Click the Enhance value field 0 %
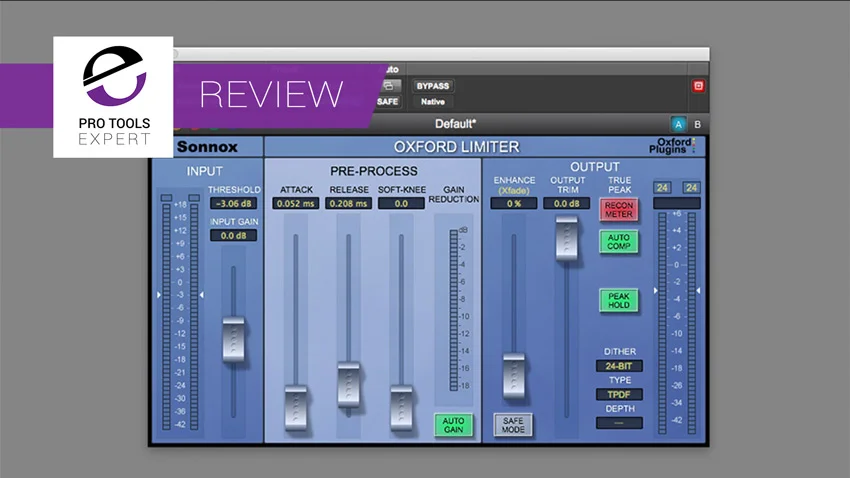The width and height of the screenshot is (850, 478). [514, 204]
